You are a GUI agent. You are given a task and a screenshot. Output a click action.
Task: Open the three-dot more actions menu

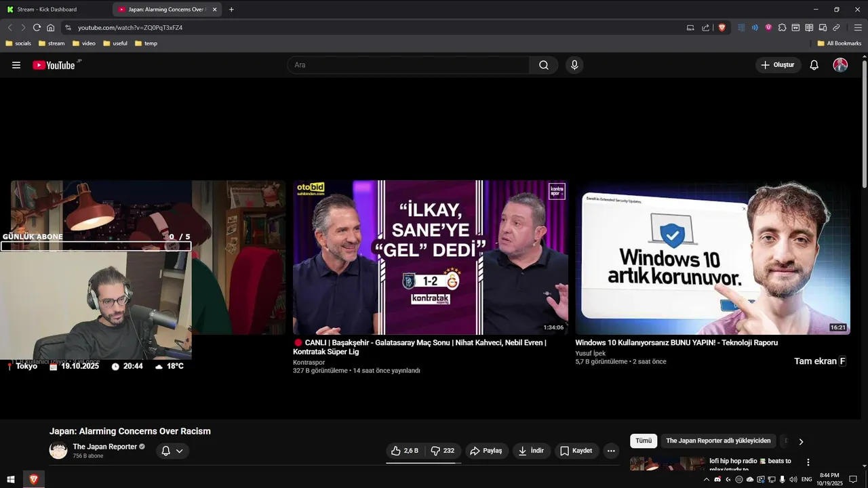tap(611, 451)
